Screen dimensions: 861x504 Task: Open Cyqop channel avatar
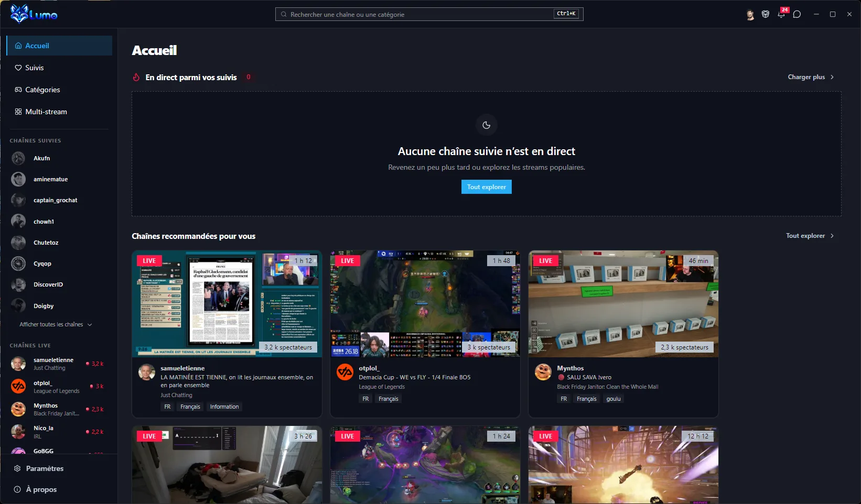pos(18,264)
